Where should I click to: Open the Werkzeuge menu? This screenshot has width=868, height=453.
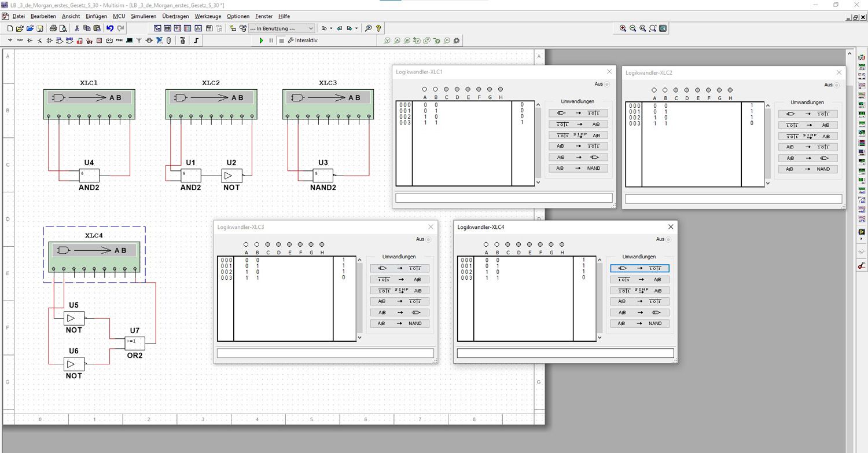point(208,16)
